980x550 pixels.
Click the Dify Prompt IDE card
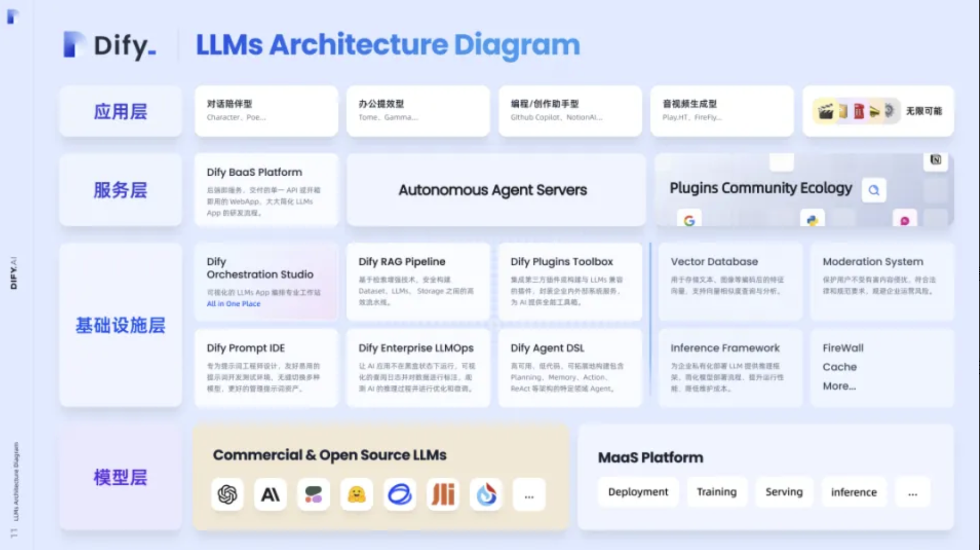[x=266, y=368]
